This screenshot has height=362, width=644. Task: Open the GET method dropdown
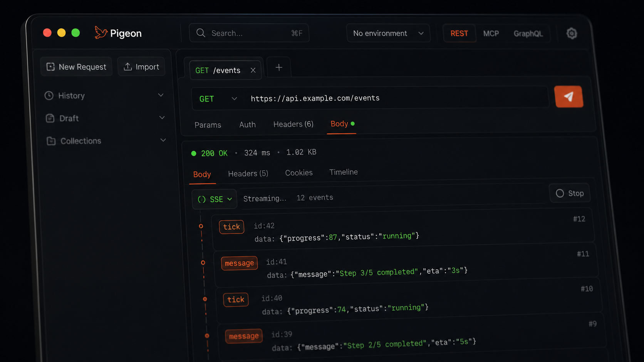[218, 99]
